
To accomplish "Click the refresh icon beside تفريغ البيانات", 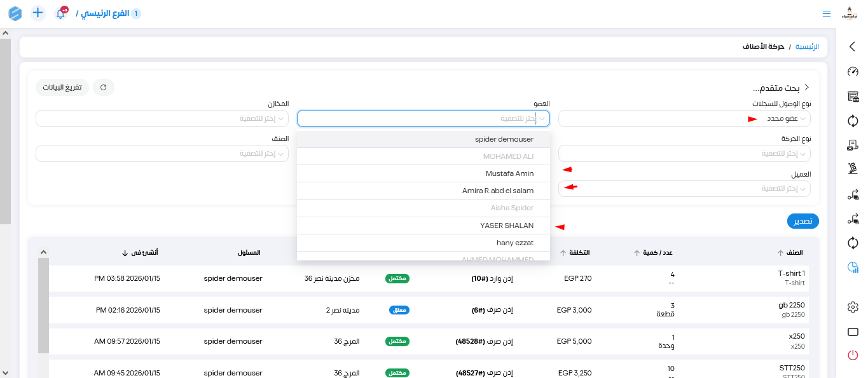I will [103, 87].
